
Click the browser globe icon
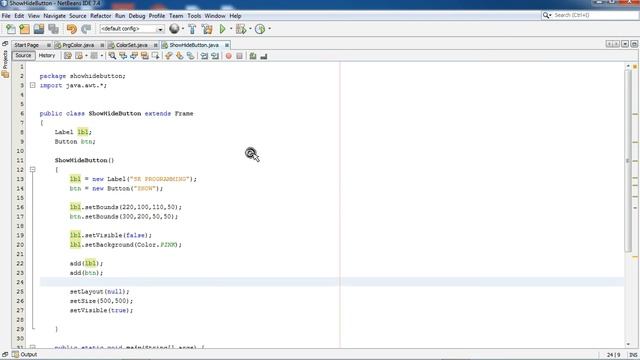[174, 29]
